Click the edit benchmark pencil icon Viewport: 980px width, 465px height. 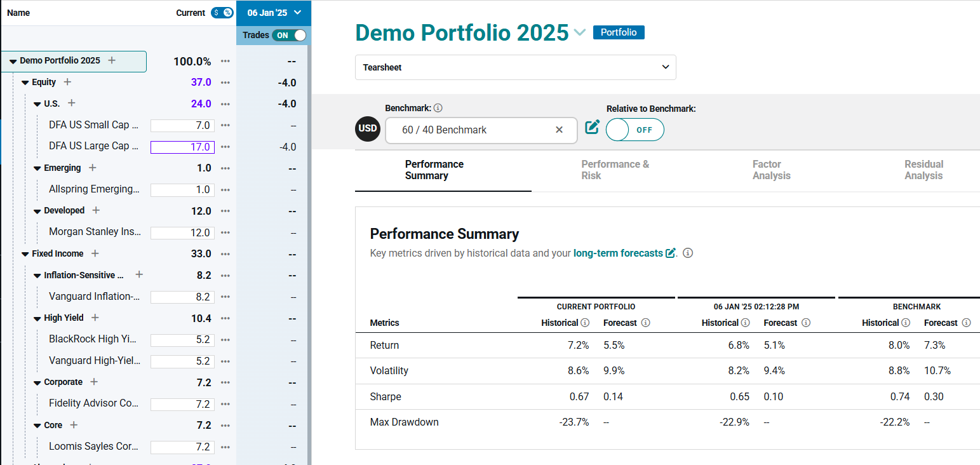click(592, 127)
